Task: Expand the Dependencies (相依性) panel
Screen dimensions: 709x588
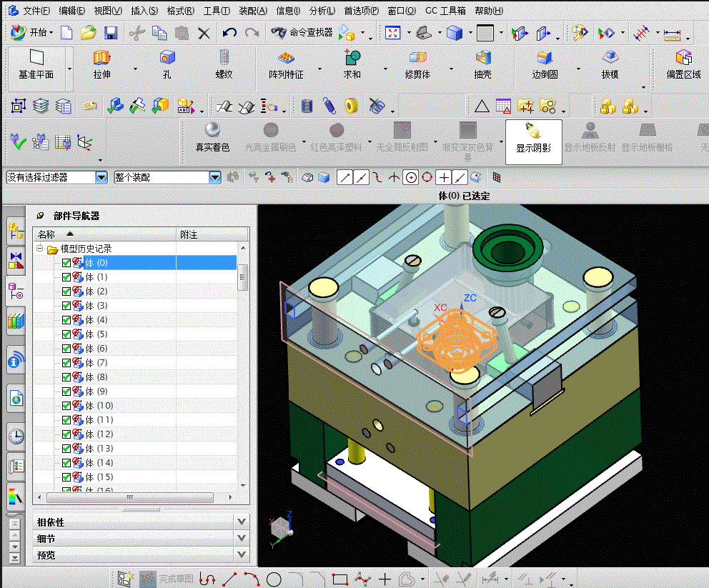Action: pos(242,522)
